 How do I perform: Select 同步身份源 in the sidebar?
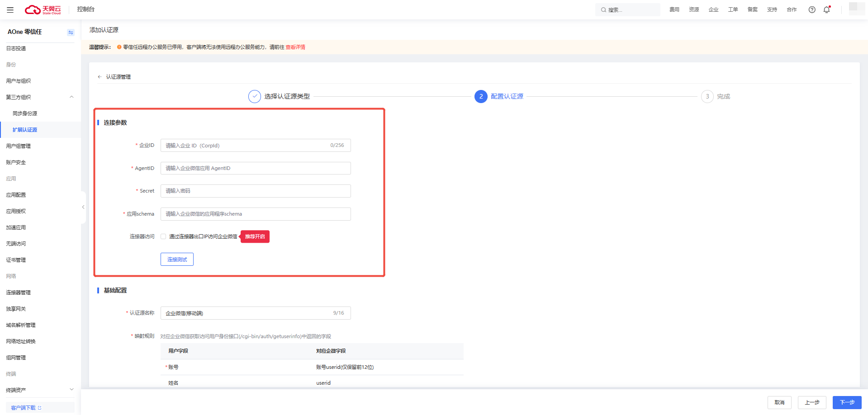coord(25,113)
